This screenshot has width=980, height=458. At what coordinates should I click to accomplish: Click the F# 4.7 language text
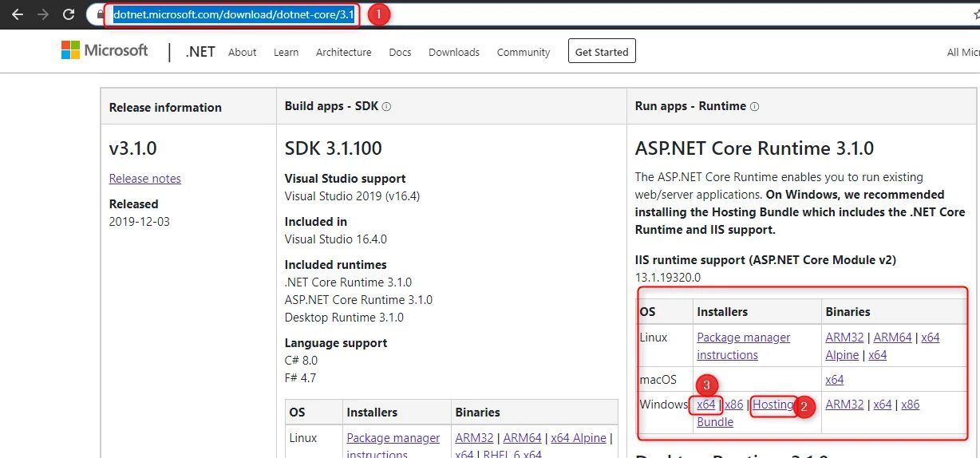point(301,378)
